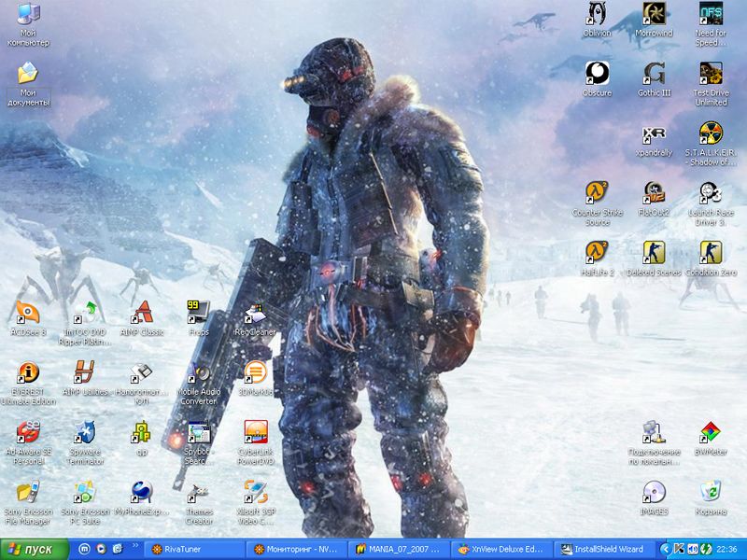Select the Condition Zero shortcut

tap(711, 253)
